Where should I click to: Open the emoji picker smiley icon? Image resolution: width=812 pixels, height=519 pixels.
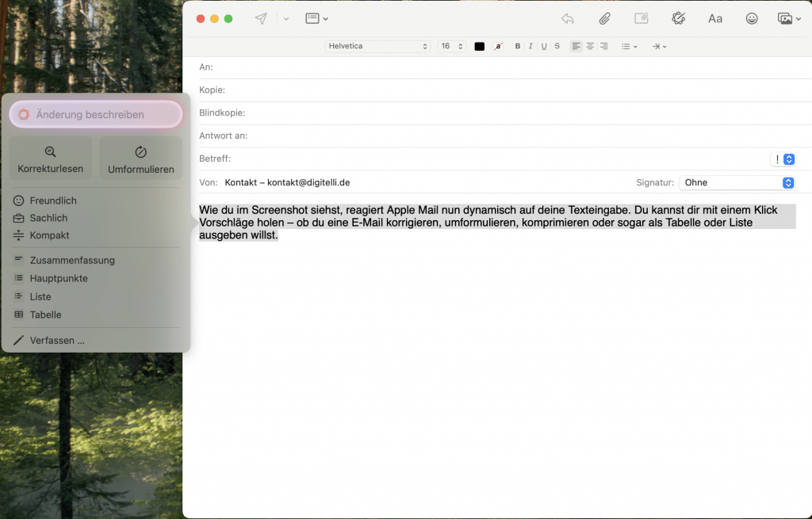(x=752, y=18)
